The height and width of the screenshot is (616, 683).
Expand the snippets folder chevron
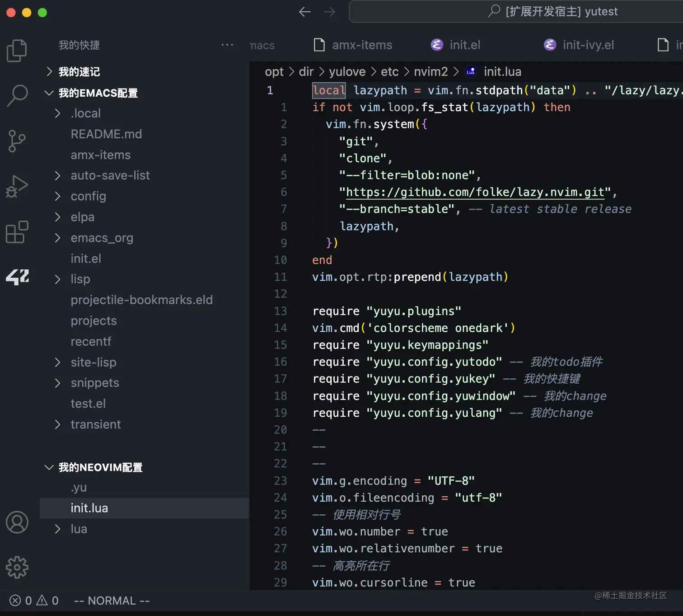point(57,383)
